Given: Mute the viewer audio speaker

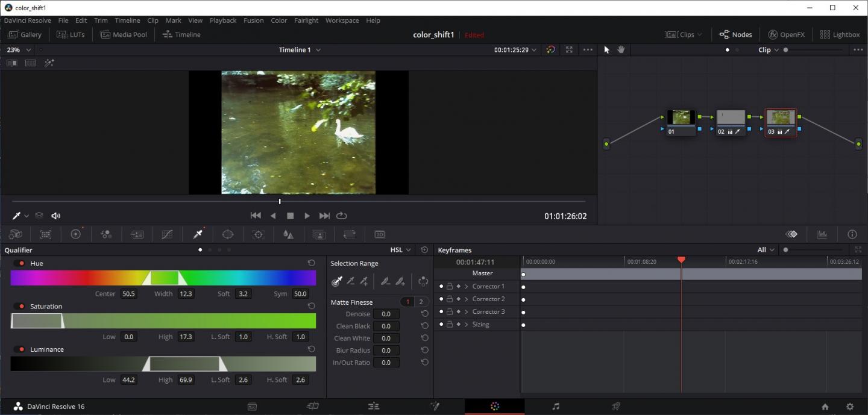Looking at the screenshot, I should tap(56, 216).
